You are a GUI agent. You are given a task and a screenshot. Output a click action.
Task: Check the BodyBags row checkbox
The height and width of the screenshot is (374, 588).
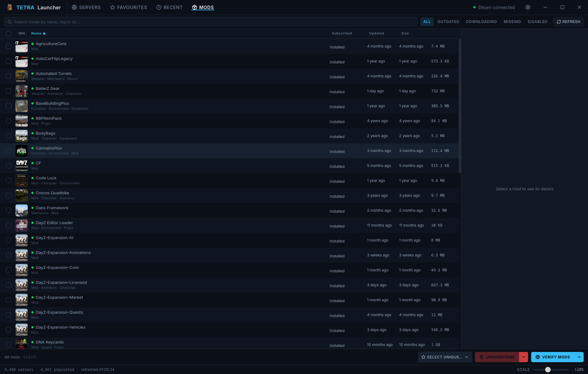[9, 136]
